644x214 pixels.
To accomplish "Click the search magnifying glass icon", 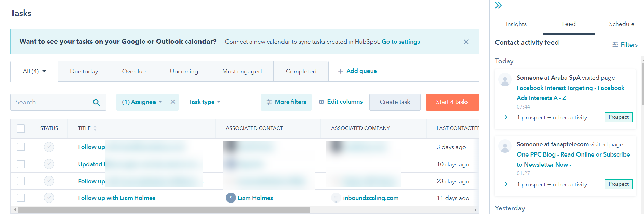I will pyautogui.click(x=97, y=102).
